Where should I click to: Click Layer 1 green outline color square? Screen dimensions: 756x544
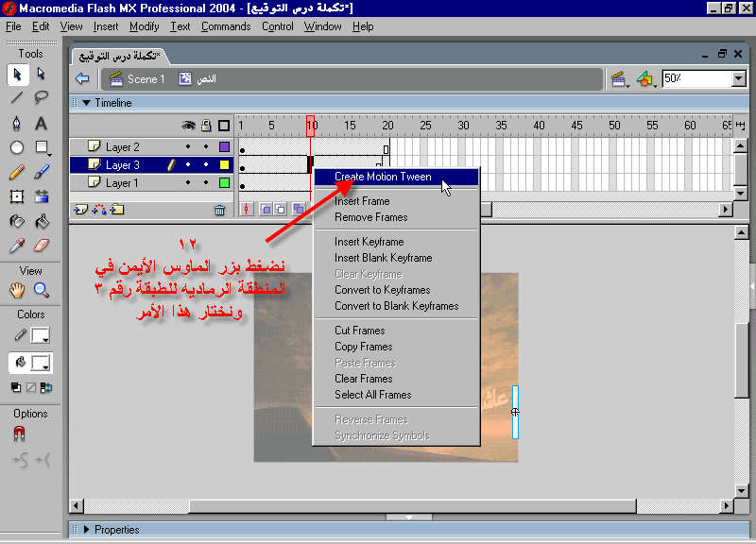pyautogui.click(x=224, y=182)
